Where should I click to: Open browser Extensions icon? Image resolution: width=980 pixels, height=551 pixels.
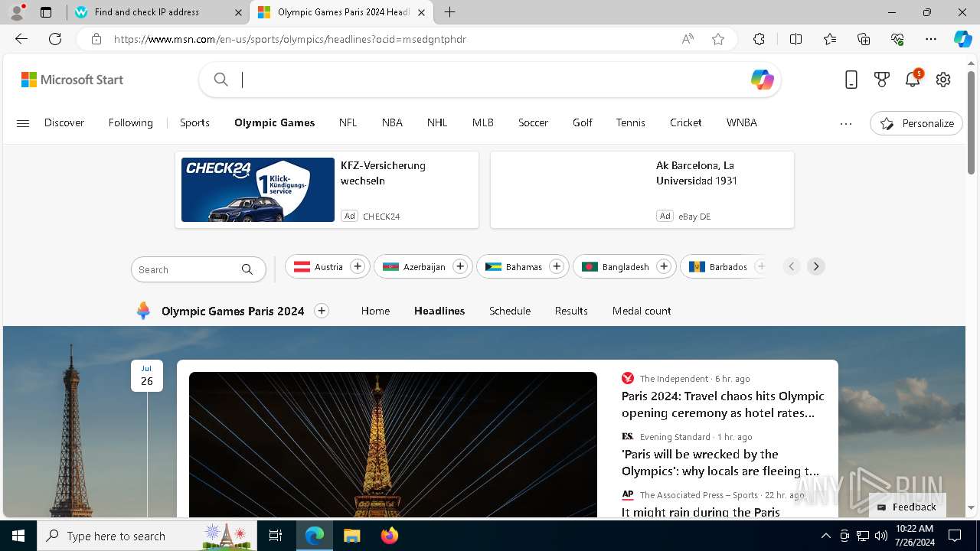tap(759, 39)
